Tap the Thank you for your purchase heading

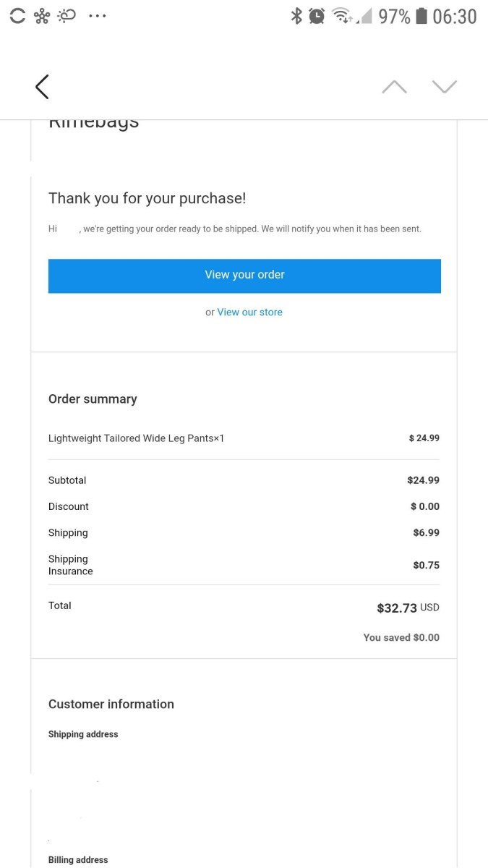(x=147, y=198)
